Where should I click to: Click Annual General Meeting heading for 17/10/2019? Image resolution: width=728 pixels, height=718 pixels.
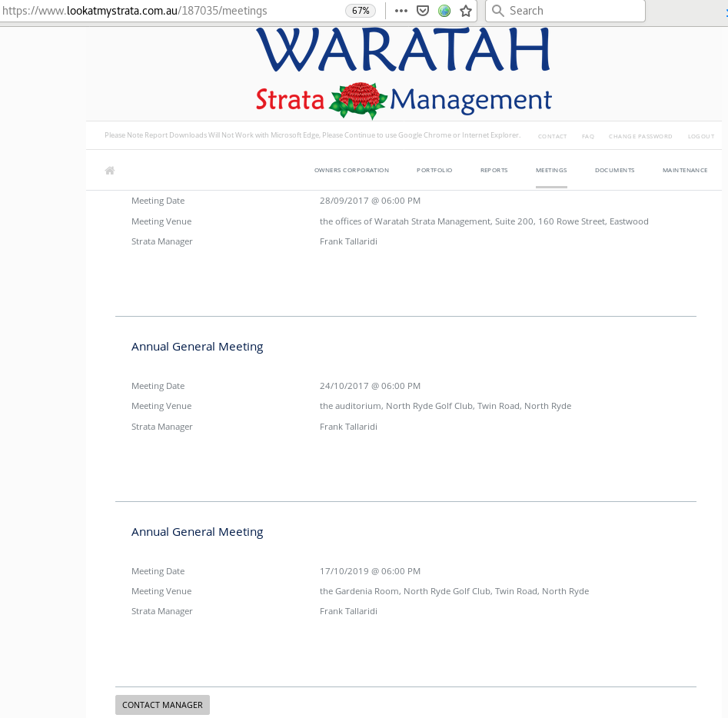[198, 532]
